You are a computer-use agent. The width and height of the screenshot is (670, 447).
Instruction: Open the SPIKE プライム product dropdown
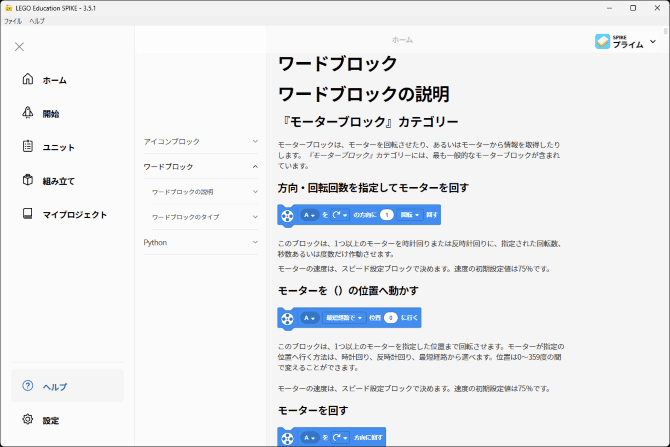tap(653, 42)
